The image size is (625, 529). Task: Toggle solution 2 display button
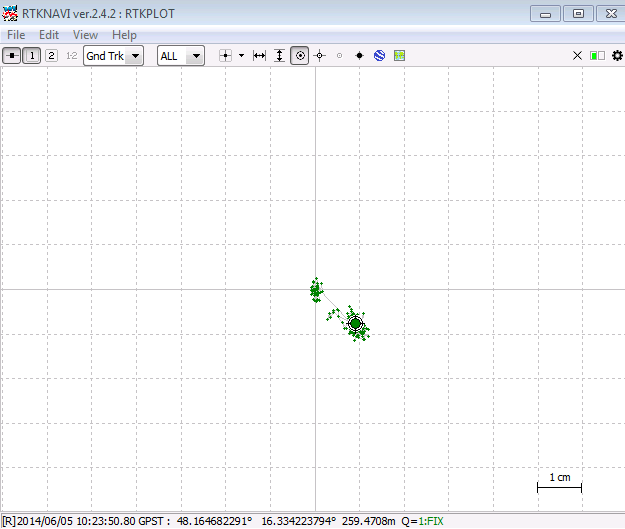(51, 56)
